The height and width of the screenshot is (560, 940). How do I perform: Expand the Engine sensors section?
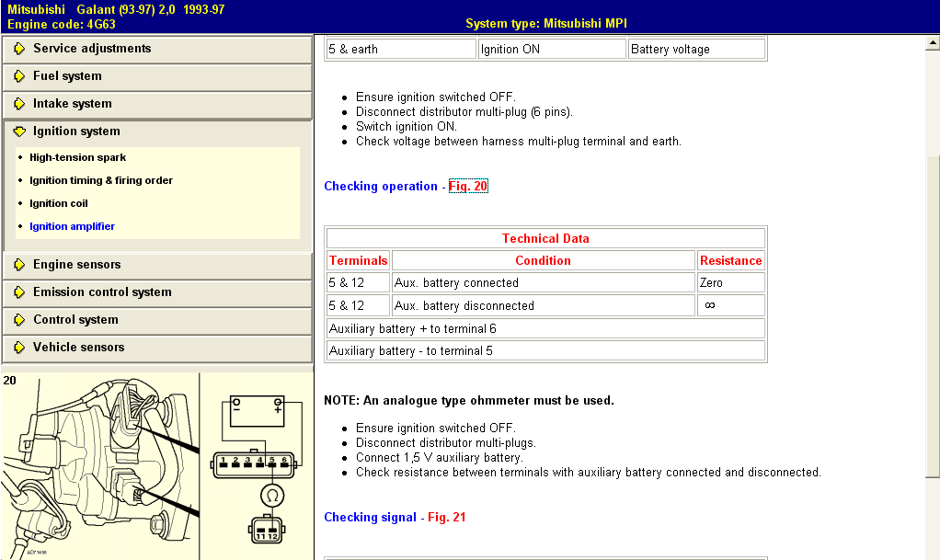157,265
